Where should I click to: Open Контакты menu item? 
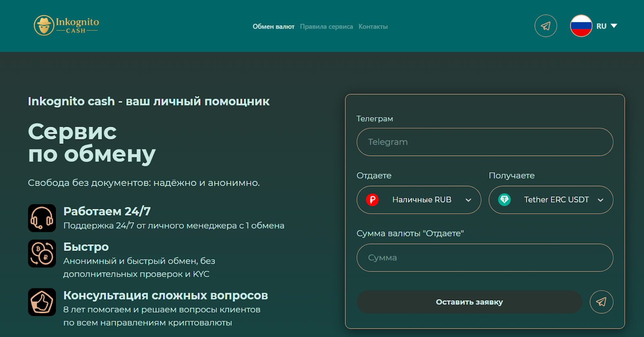pos(373,27)
